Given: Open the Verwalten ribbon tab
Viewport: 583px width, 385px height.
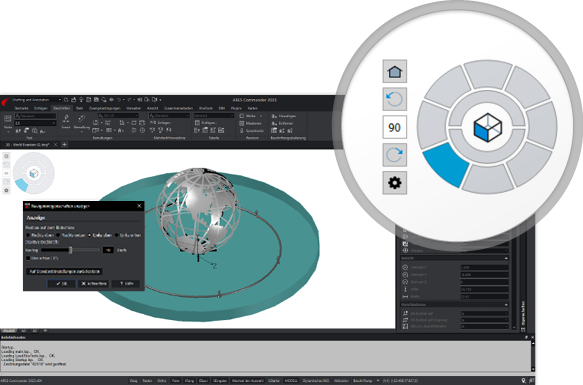Looking at the screenshot, I should tap(133, 108).
